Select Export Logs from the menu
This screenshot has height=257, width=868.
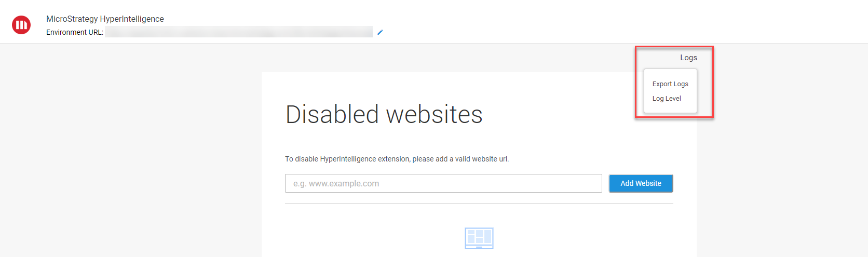click(670, 84)
